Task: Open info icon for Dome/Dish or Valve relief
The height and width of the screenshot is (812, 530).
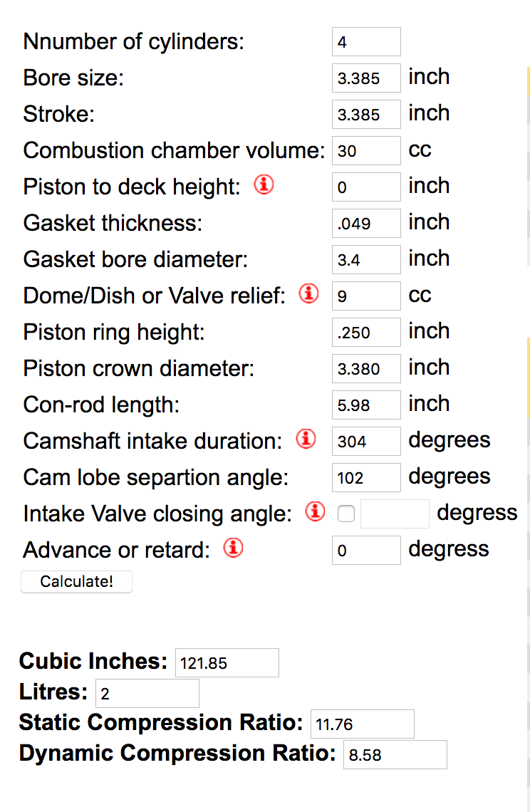Action: coord(308,293)
